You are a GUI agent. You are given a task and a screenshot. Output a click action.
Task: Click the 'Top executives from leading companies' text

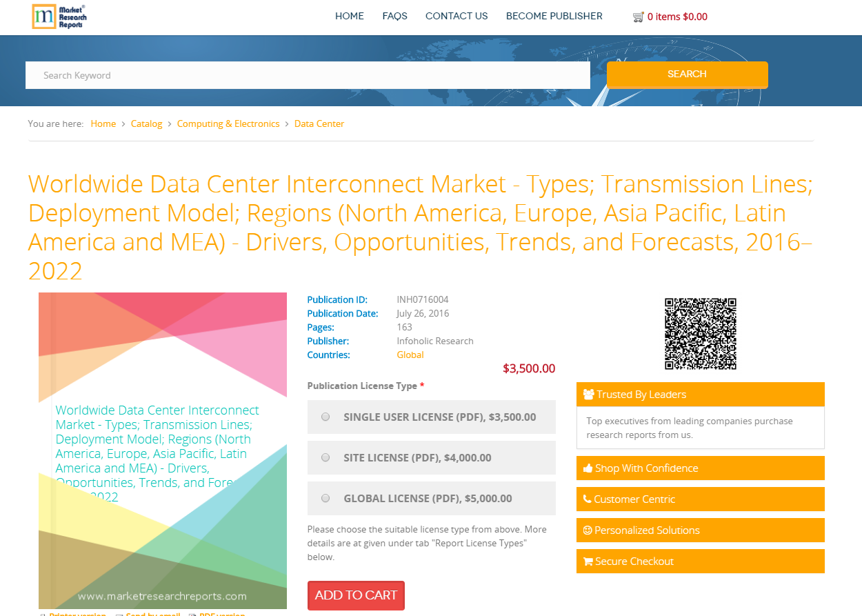point(690,428)
